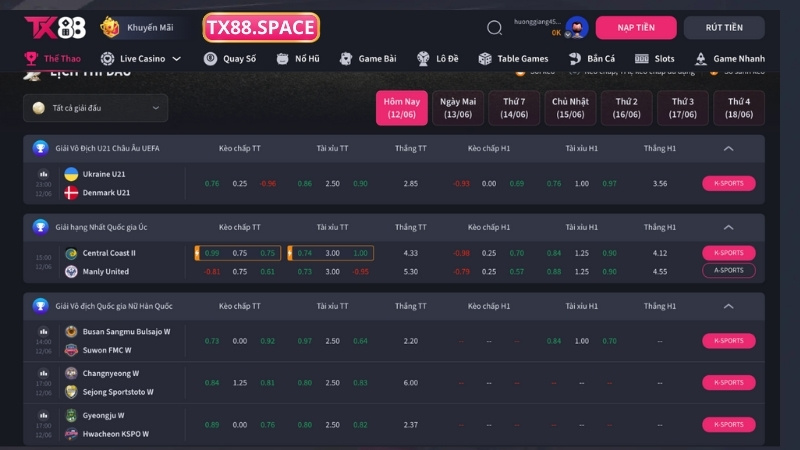The image size is (800, 450).
Task: Click the Thể Thao trophy icon
Action: tap(31, 59)
